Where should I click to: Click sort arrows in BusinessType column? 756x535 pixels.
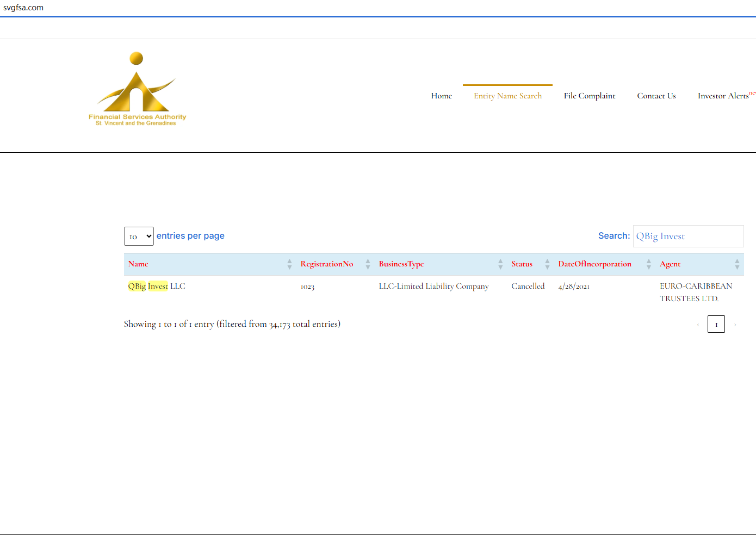[x=500, y=264]
